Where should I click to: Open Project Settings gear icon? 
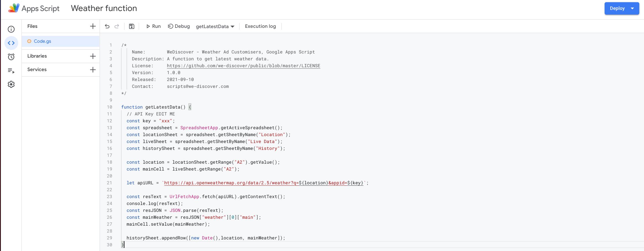(11, 84)
